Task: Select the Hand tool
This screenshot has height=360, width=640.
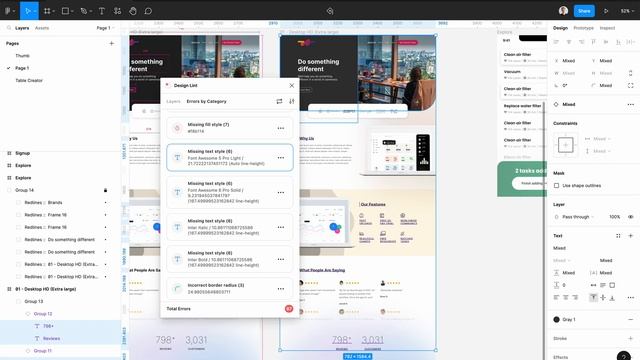Action: [x=133, y=11]
